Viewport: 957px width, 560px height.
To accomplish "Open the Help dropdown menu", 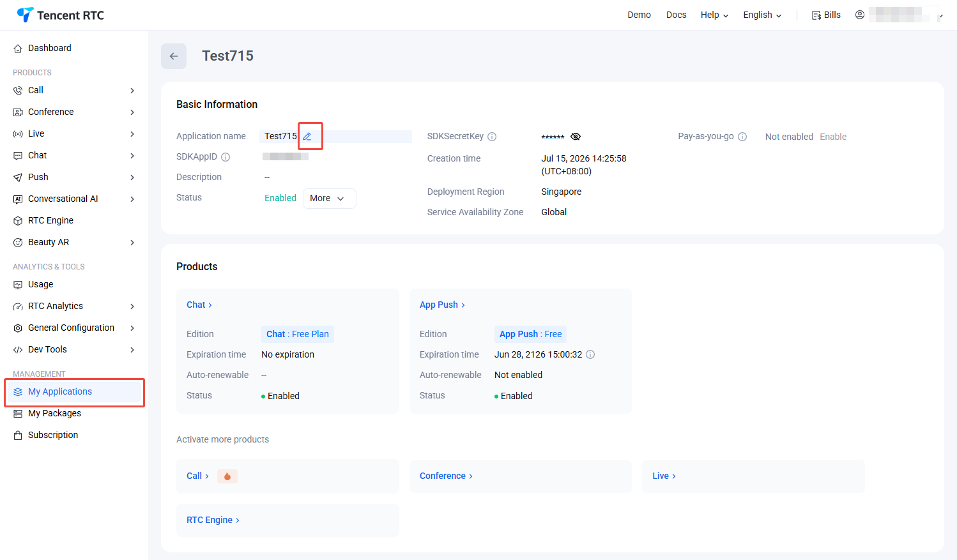I will coord(714,15).
